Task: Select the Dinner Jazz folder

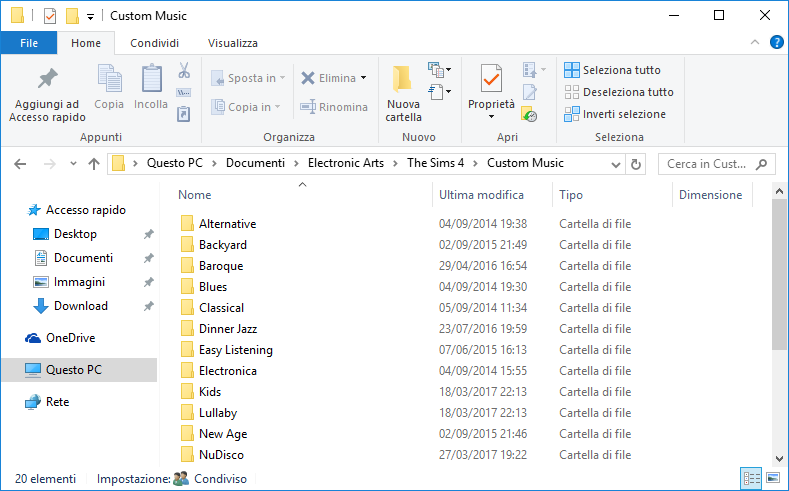Action: (x=228, y=329)
